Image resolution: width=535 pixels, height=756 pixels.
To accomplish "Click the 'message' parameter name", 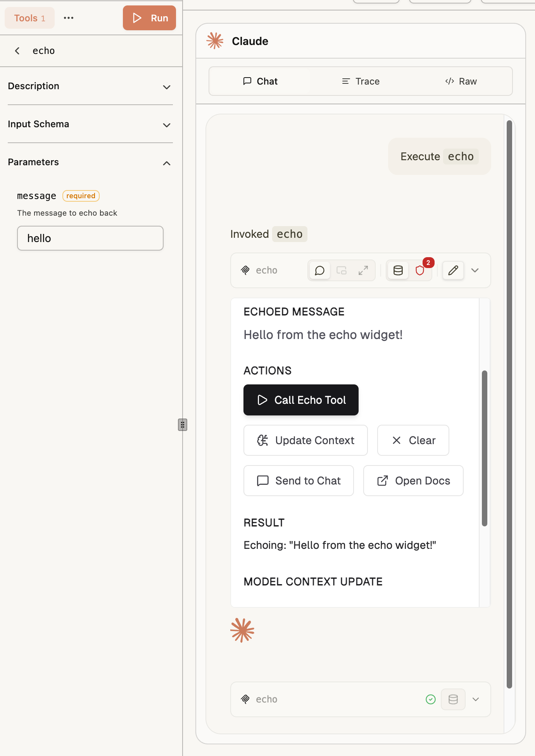I will [x=37, y=196].
